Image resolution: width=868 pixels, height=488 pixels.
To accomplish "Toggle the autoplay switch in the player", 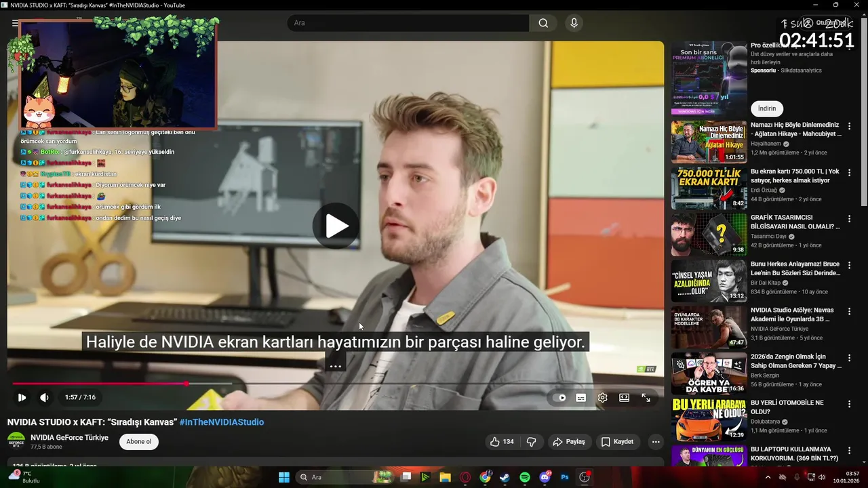I will pyautogui.click(x=559, y=398).
